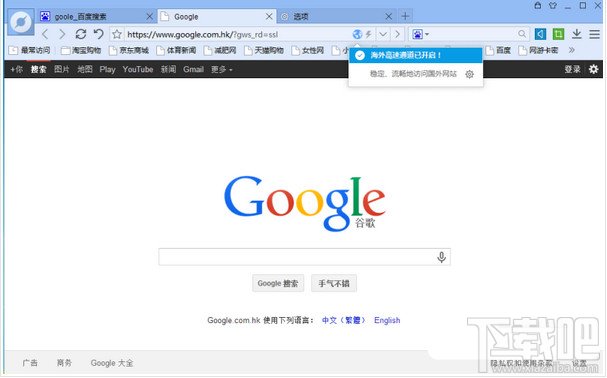Expand more bookmarks chevron

[571, 50]
